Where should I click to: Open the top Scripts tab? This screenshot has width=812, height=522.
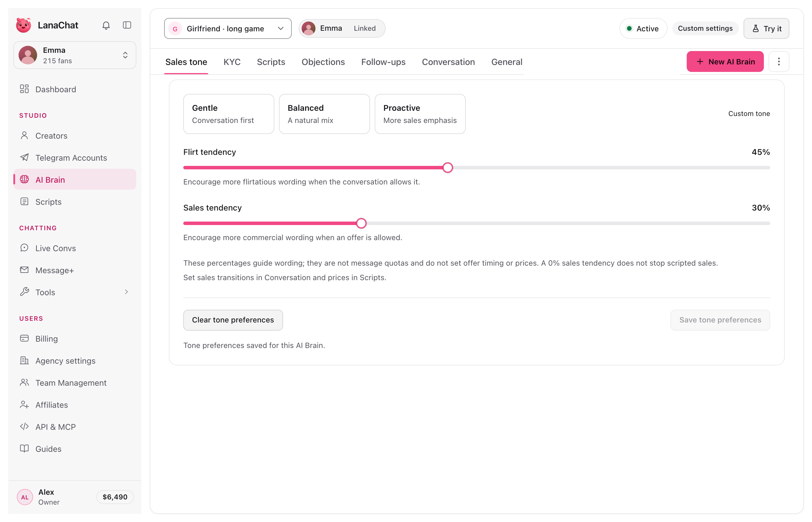[x=271, y=62]
